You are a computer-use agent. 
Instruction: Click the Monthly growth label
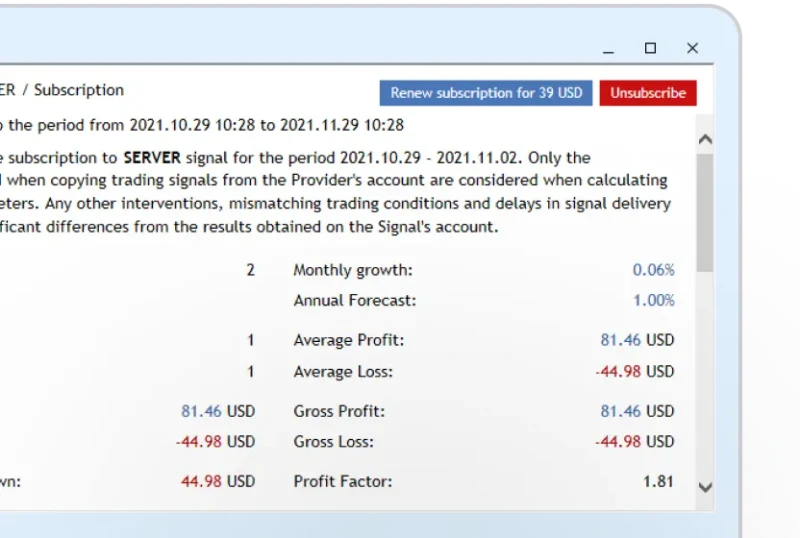353,270
